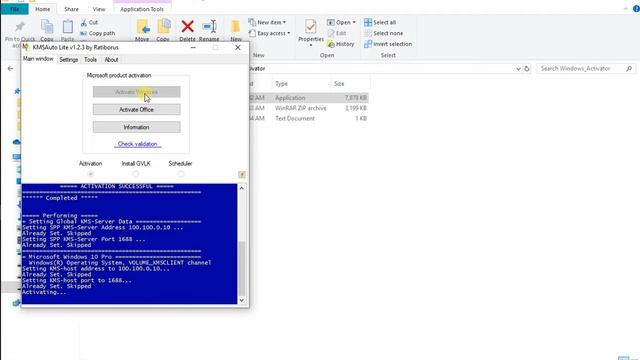
Task: Select the Install GVLK radio button
Action: coord(136,174)
